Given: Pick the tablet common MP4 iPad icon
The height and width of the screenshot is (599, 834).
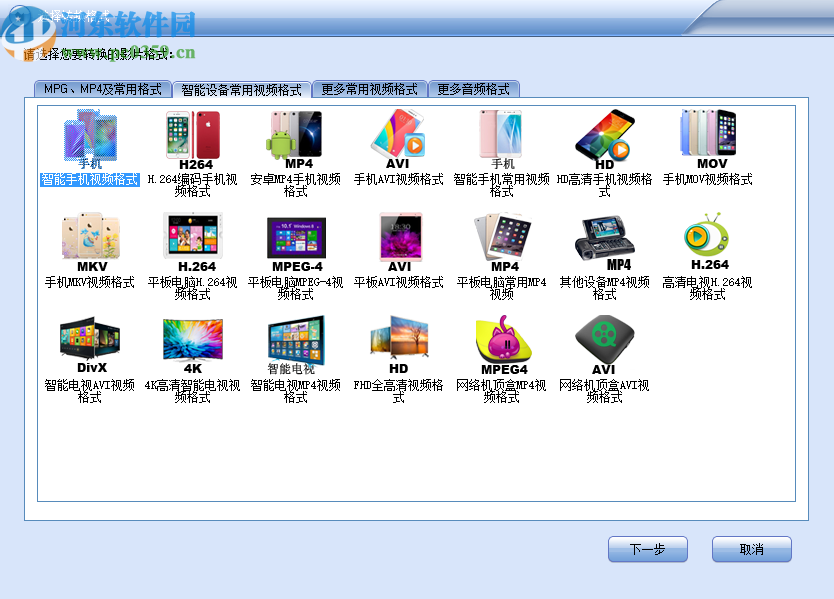Looking at the screenshot, I should (502, 242).
